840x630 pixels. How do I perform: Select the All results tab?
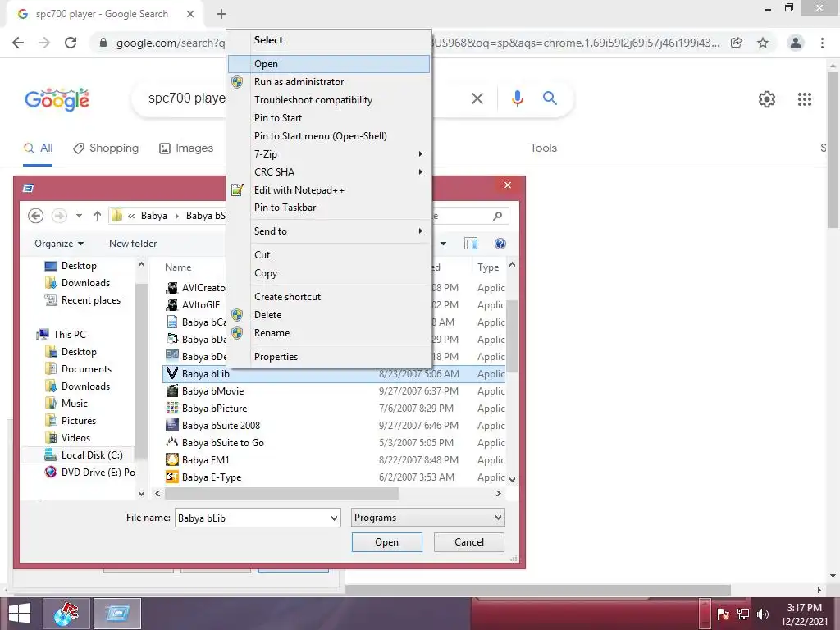coord(38,148)
